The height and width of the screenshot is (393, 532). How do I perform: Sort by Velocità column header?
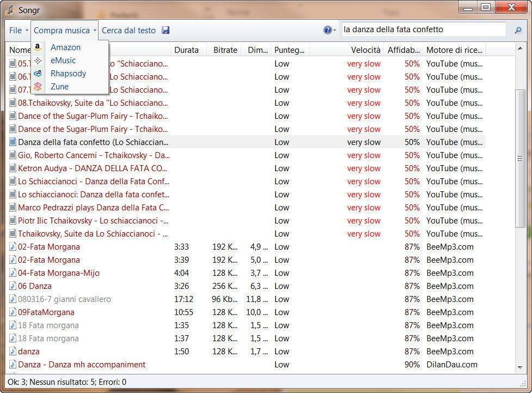tap(347, 50)
